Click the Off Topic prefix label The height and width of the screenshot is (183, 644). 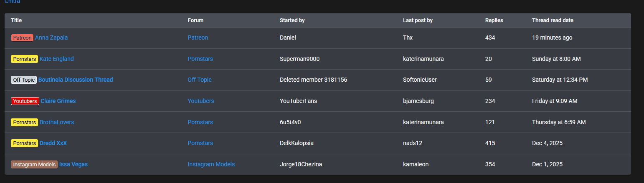(24, 80)
